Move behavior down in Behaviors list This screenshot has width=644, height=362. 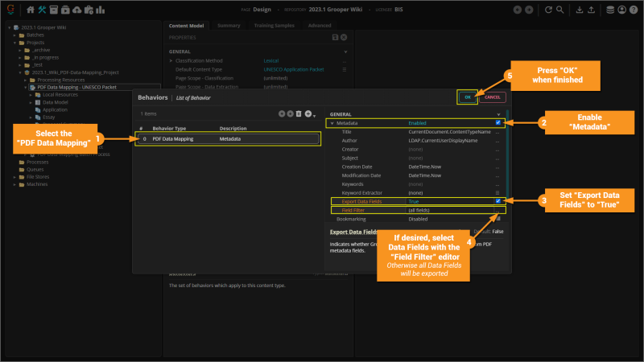click(x=290, y=113)
